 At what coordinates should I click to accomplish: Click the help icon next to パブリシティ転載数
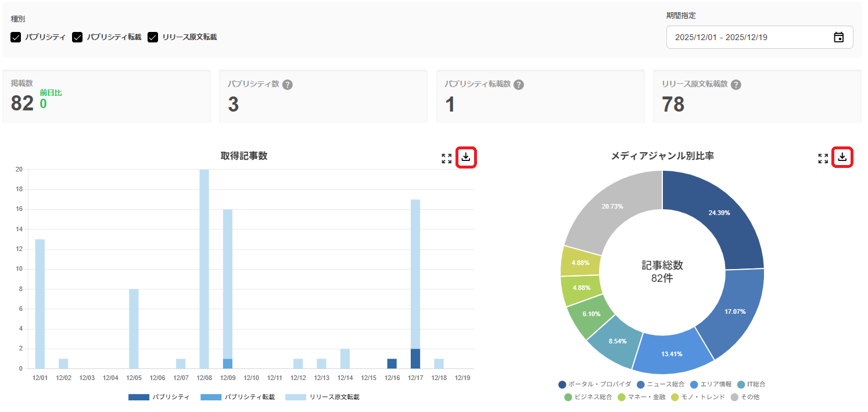pyautogui.click(x=518, y=84)
